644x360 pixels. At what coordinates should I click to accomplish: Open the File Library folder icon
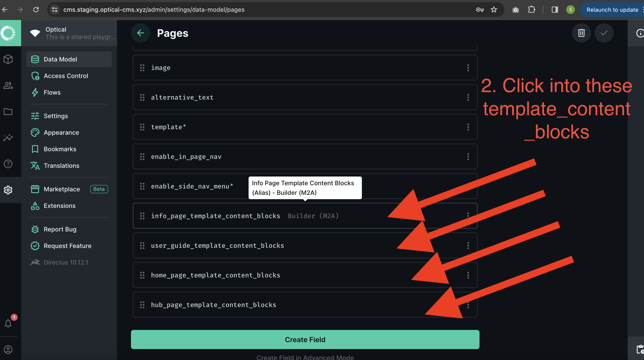pyautogui.click(x=8, y=112)
